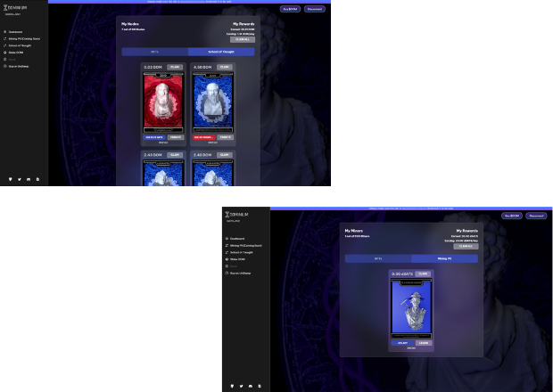Click Buy $DOM in the My Nodes window
553x392 pixels.
(290, 9)
